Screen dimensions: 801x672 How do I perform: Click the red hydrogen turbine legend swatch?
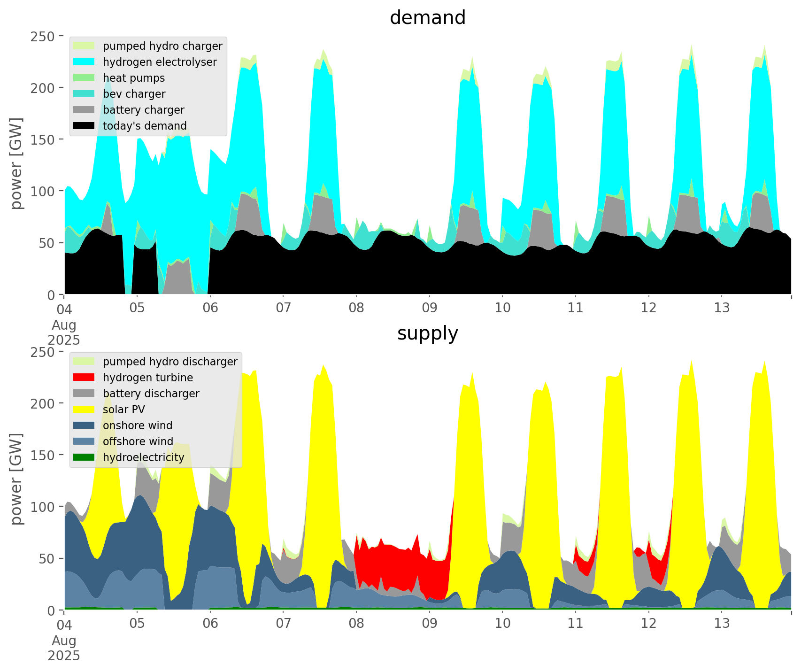pyautogui.click(x=84, y=378)
